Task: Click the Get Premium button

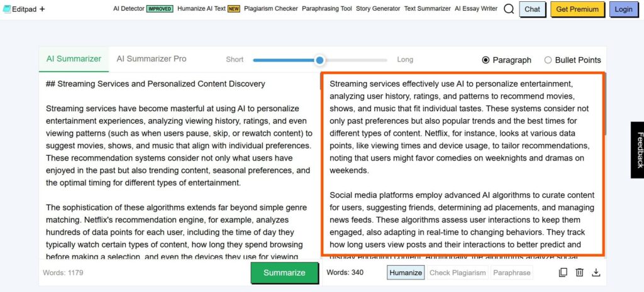Action: point(577,9)
